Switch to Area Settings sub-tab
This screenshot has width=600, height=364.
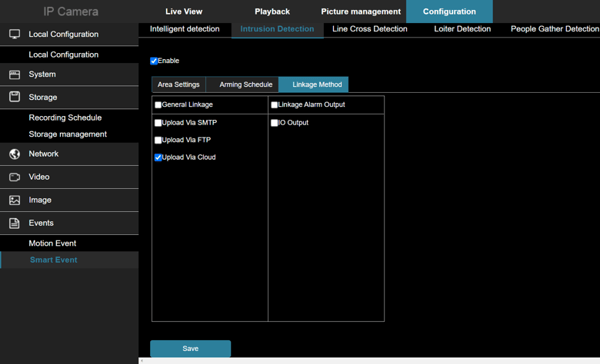178,85
